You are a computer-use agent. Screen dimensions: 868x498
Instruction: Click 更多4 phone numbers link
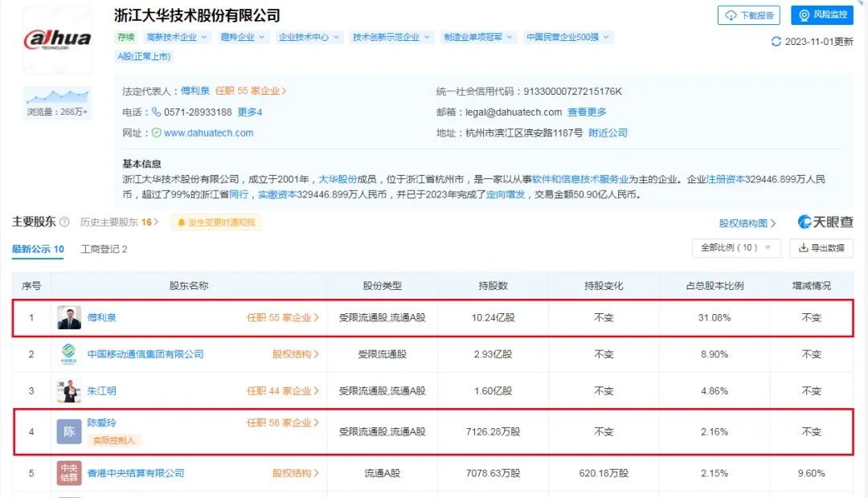pyautogui.click(x=250, y=112)
